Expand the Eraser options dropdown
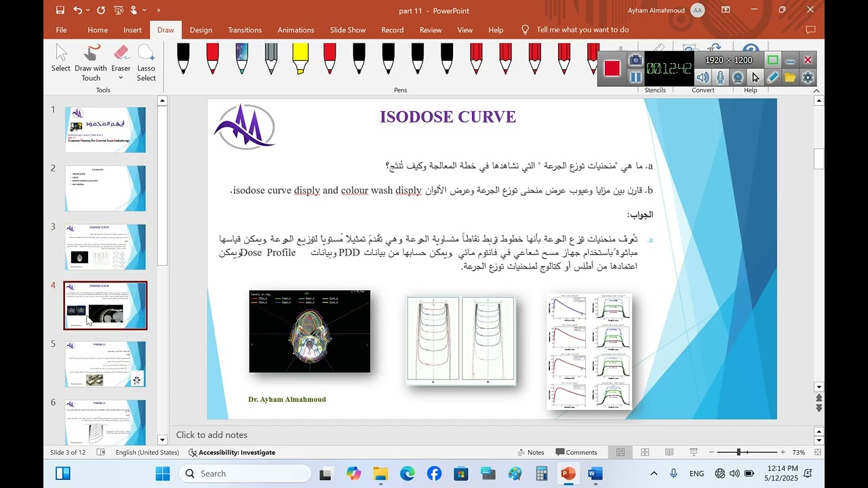This screenshot has width=868, height=488. coord(121,78)
